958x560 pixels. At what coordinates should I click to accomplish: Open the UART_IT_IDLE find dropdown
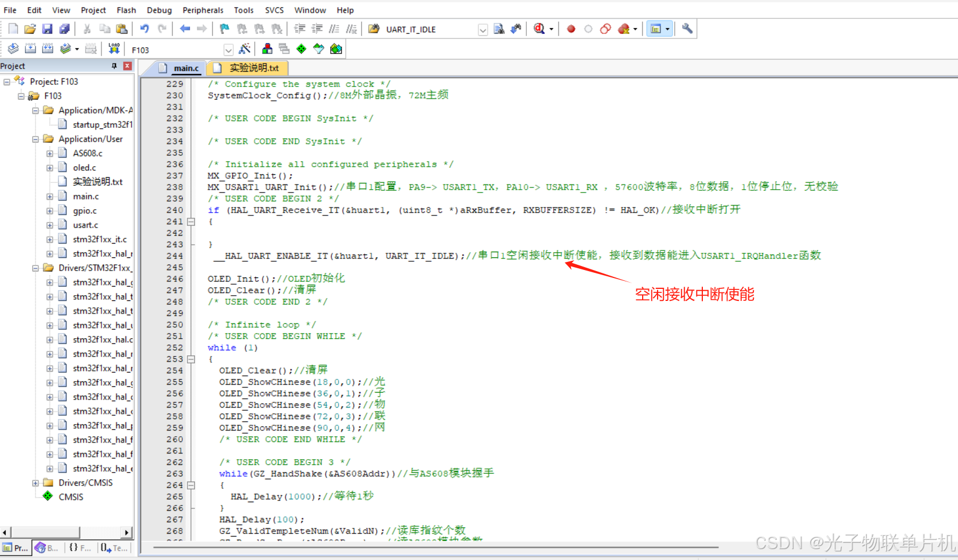pos(483,29)
